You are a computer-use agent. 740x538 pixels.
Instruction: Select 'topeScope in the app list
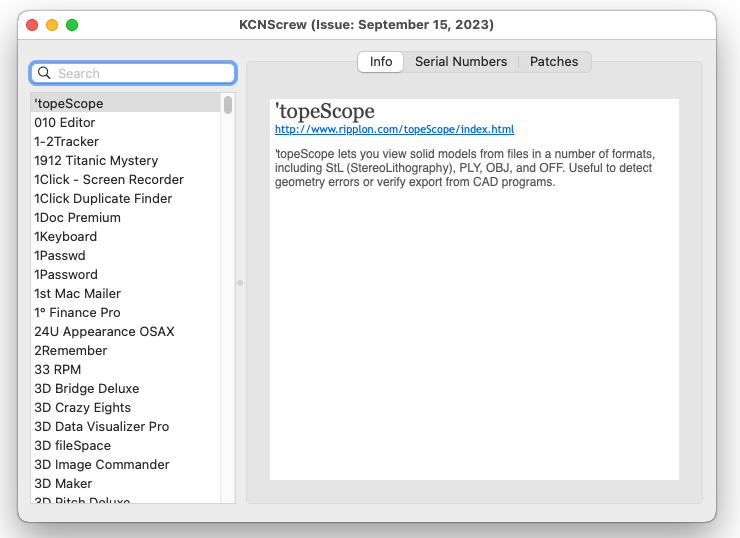pos(126,103)
